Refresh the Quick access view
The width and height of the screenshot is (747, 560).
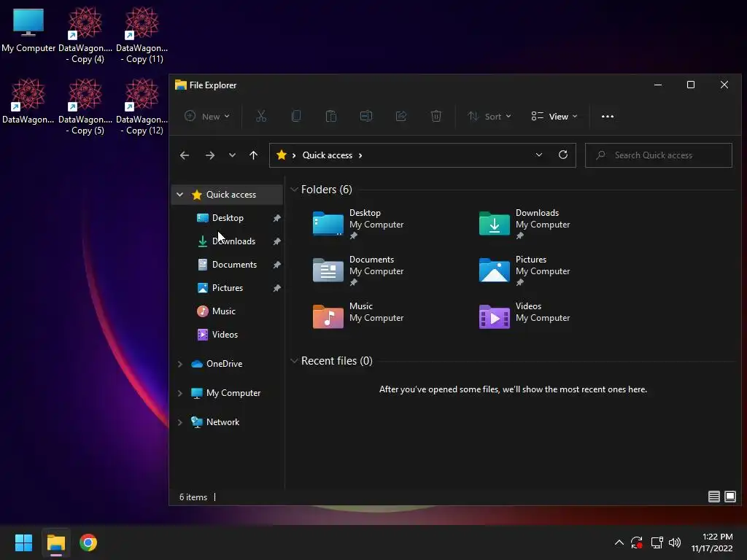coord(563,155)
